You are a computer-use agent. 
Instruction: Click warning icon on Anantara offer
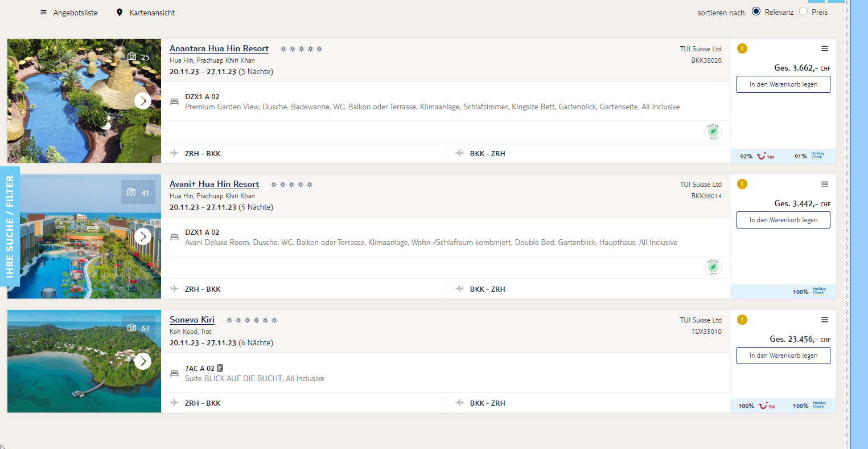point(742,48)
